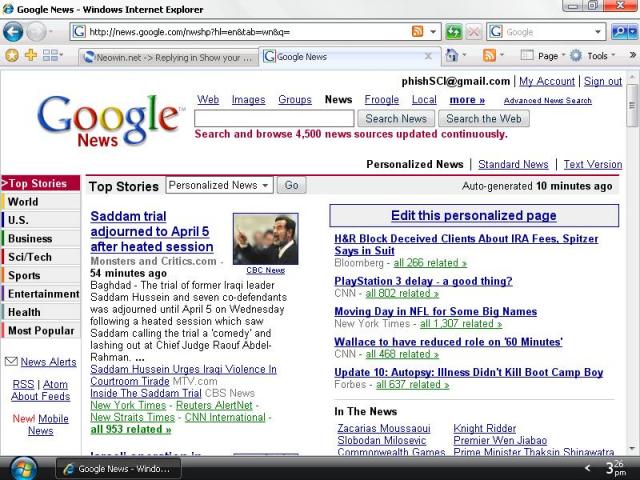Click all 953 related link
Viewport: 640px width, 480px height.
[x=131, y=429]
